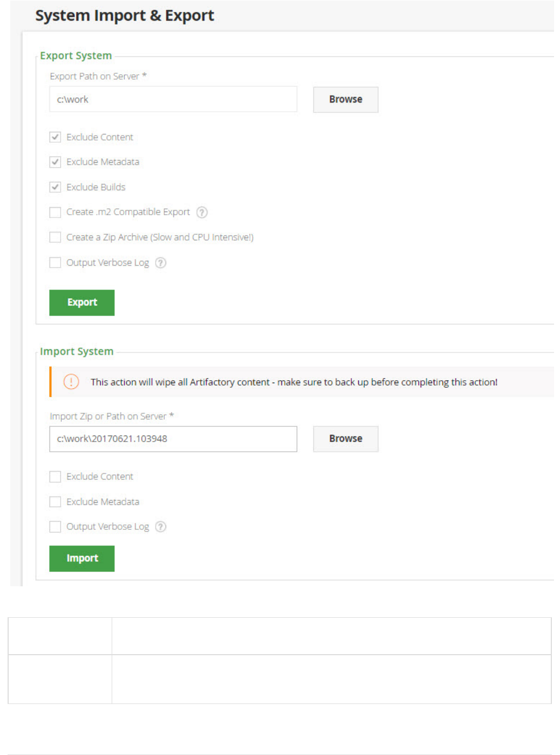Viewport: 560px width, 755px height.
Task: Browse for the import zip or path
Action: click(x=345, y=439)
